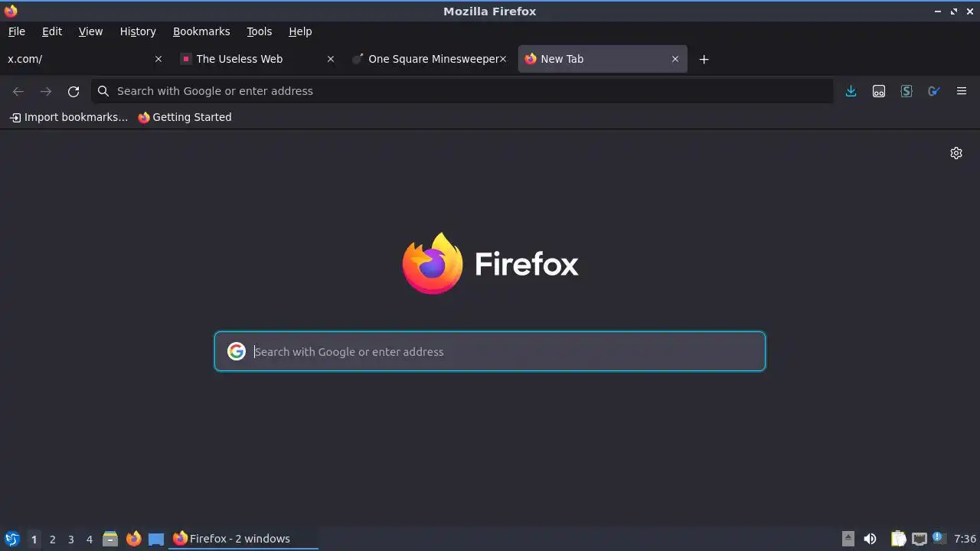Open the Downloads panel icon

pos(851,91)
